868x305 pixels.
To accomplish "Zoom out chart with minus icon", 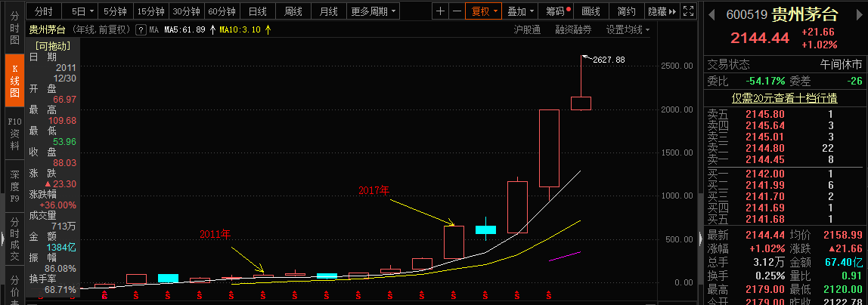I will tap(456, 11).
